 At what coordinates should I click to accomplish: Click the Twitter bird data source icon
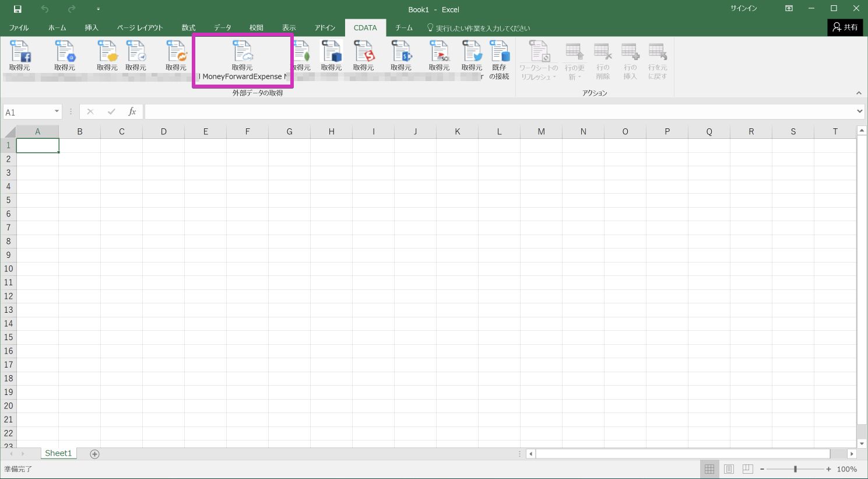(472, 52)
